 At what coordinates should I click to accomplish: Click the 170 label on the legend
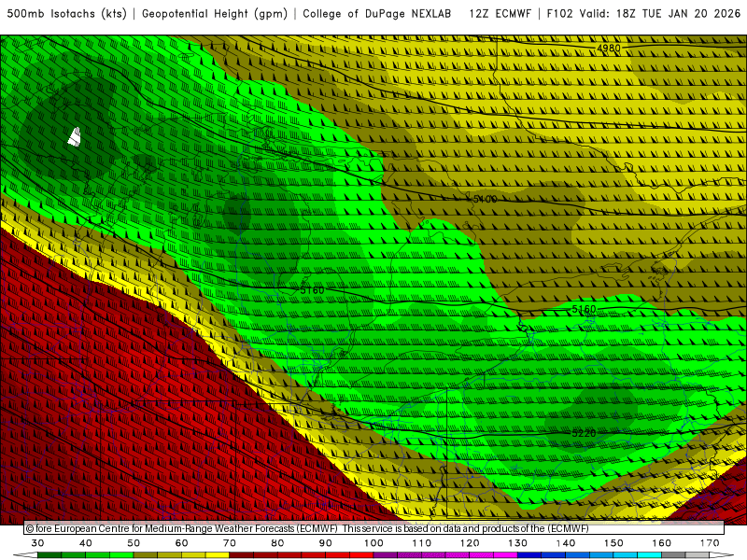point(710,543)
